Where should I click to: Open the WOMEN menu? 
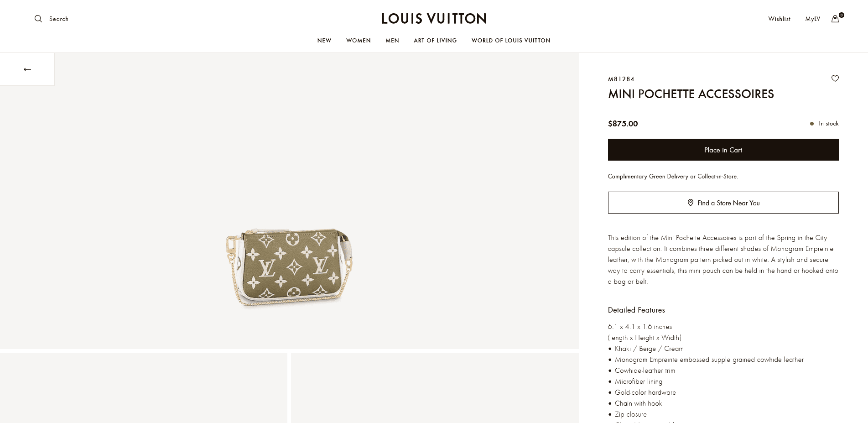pyautogui.click(x=359, y=41)
